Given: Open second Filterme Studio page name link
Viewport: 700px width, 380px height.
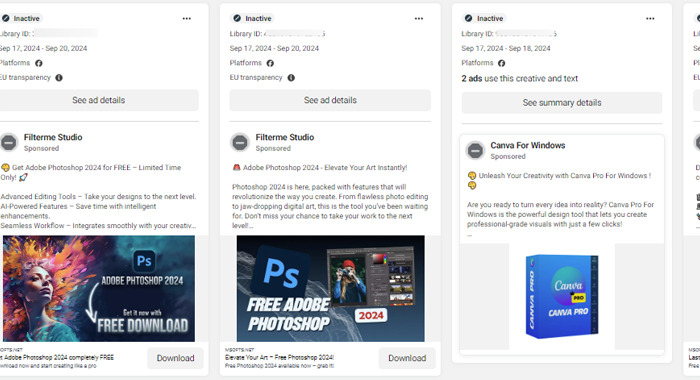Looking at the screenshot, I should click(285, 138).
